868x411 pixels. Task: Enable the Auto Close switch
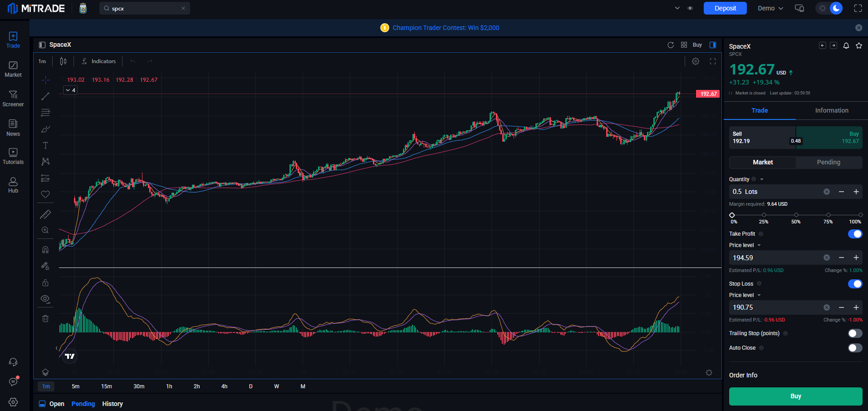[x=855, y=348]
